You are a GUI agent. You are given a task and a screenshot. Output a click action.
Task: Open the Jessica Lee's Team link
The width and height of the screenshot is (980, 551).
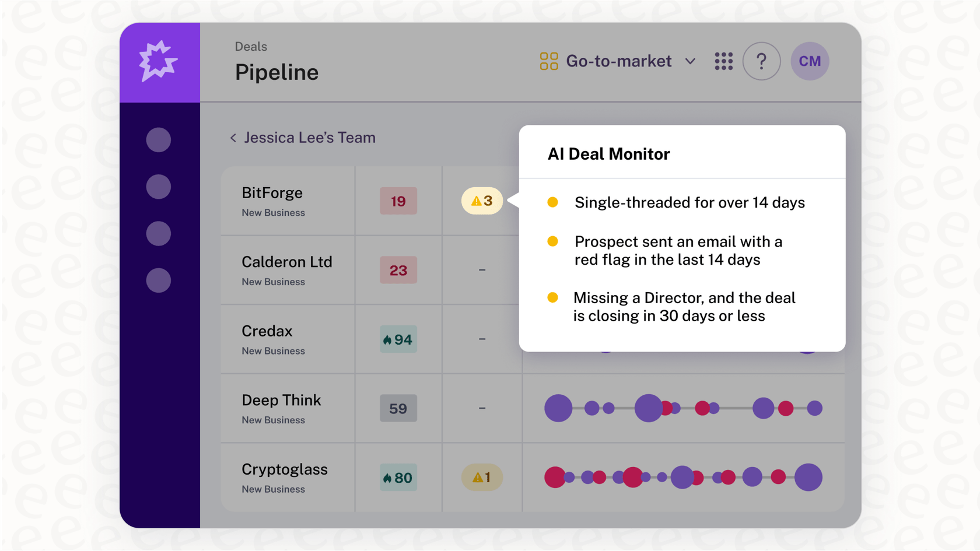point(309,138)
